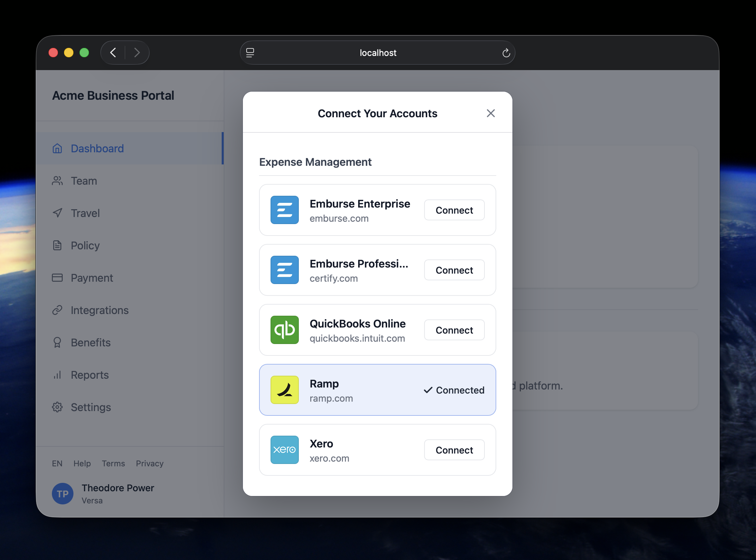Connect the QuickBooks Online account

tap(454, 330)
